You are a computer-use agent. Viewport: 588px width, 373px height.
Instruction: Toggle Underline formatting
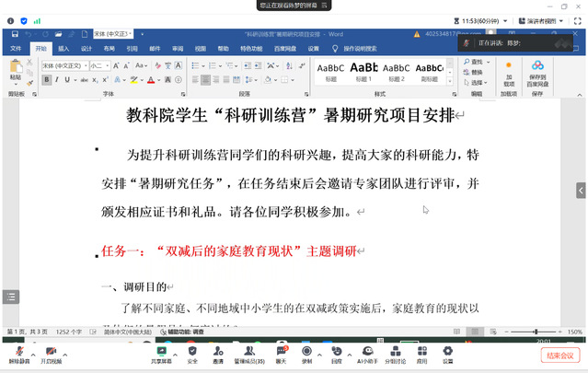66,79
